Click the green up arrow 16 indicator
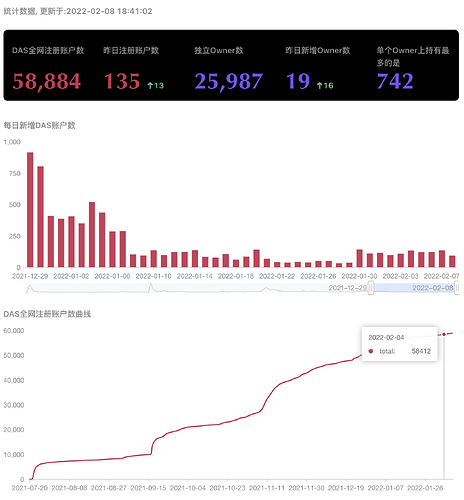The width and height of the screenshot is (464, 500). 325,86
